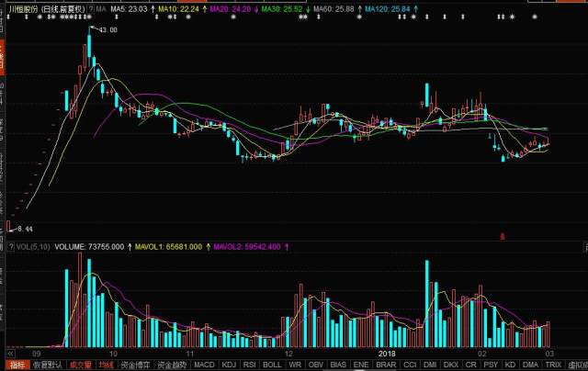588x371 pixels.
Task: Click the 2018 label on the time axis
Action: [388, 352]
